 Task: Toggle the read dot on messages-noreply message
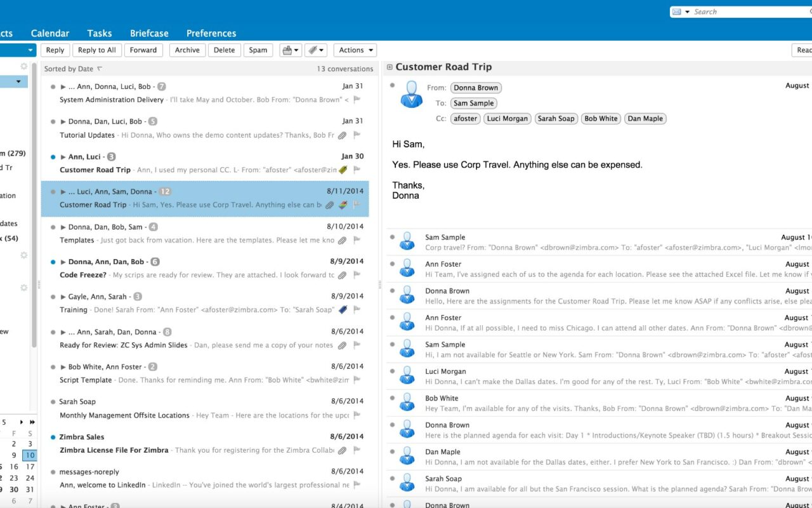coord(53,472)
